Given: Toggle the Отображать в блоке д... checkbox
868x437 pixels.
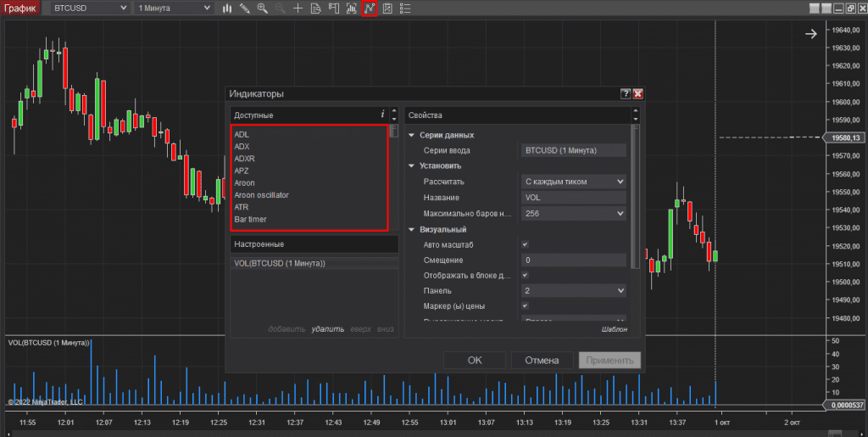Looking at the screenshot, I should coord(525,275).
